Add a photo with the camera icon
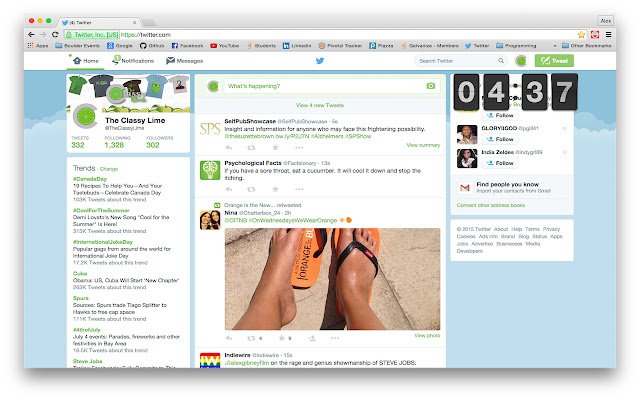This screenshot has height=400, width=640. click(431, 86)
